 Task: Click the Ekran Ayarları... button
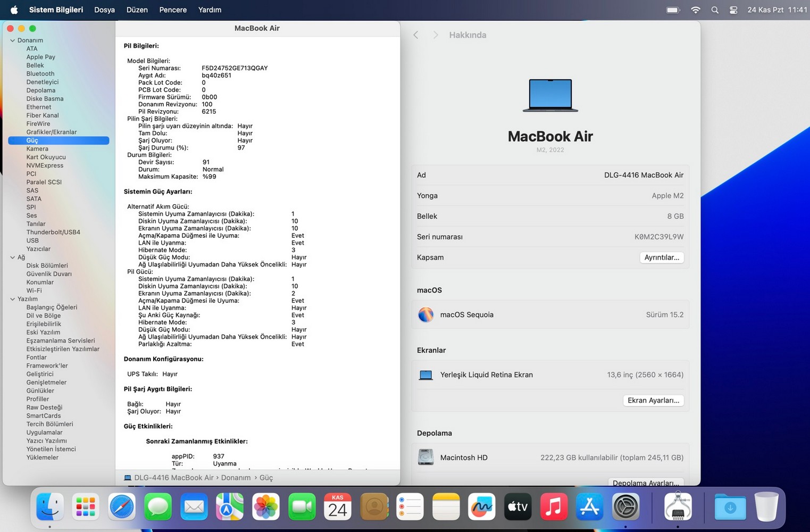(653, 401)
